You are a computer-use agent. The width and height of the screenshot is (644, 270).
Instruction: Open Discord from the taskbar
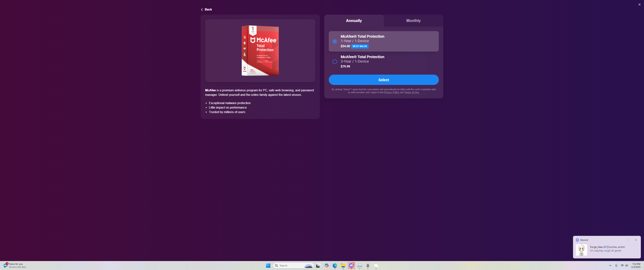(x=351, y=265)
